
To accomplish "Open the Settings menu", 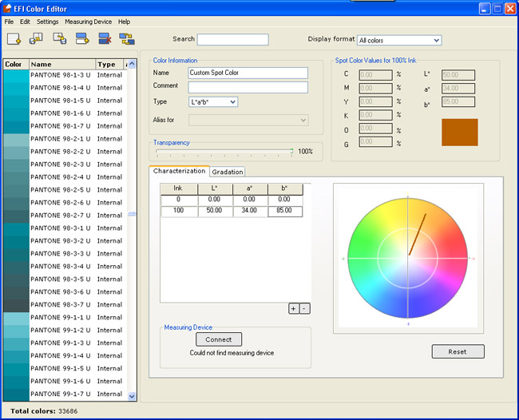I will pos(47,22).
